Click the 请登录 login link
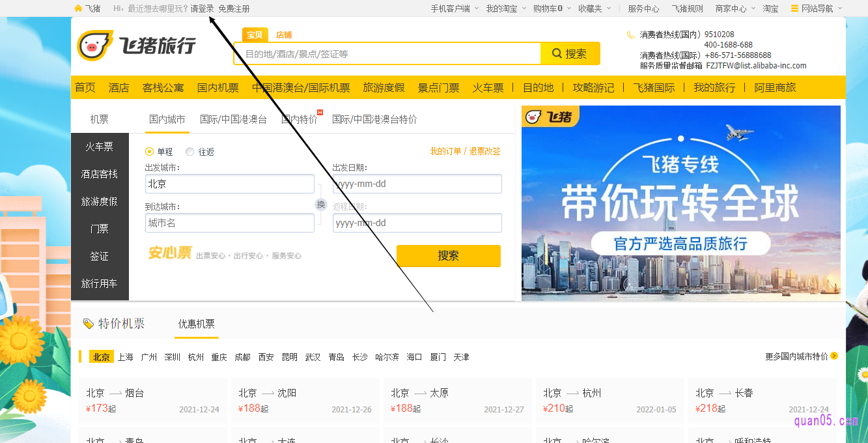 coord(202,8)
